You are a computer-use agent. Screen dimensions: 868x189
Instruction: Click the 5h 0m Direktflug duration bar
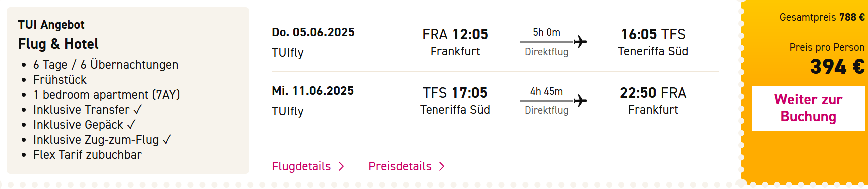coord(546,42)
